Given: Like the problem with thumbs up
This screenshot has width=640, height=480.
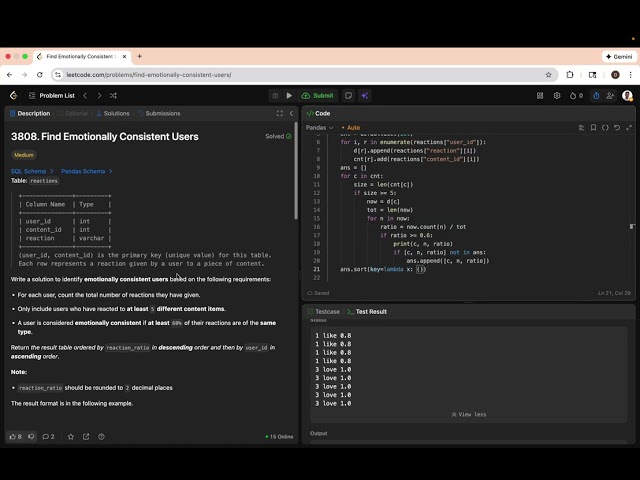Looking at the screenshot, I should coord(14,437).
